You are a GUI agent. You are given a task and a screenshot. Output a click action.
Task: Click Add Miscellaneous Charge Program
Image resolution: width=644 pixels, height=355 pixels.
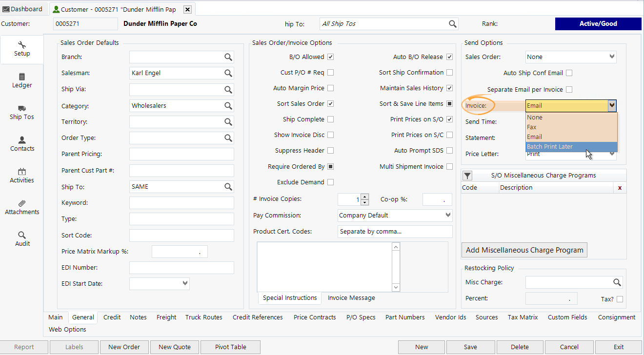point(524,250)
